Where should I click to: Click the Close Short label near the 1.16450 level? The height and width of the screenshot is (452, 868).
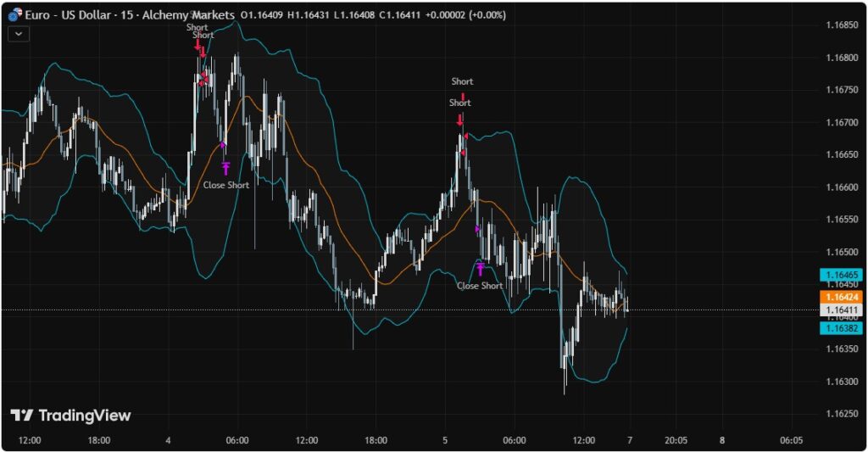pyautogui.click(x=480, y=286)
